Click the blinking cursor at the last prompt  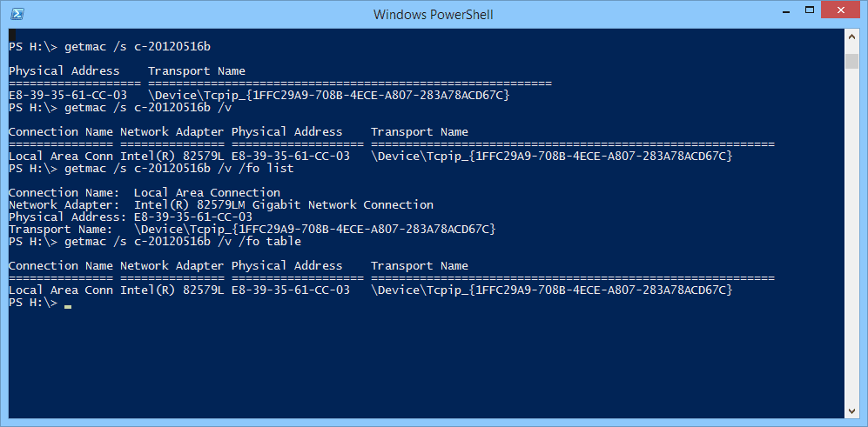click(x=68, y=306)
